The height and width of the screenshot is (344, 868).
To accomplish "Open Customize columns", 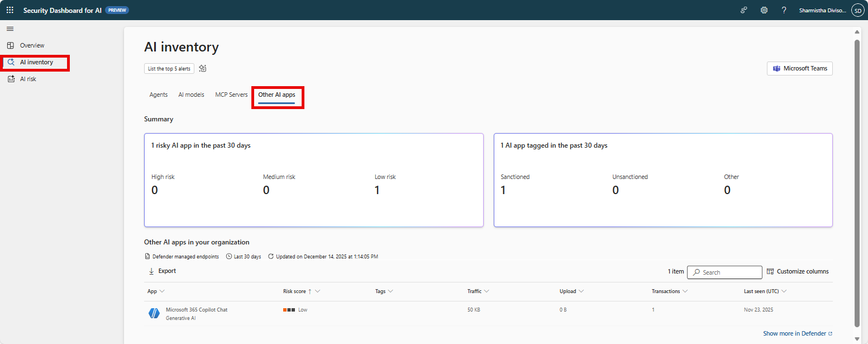I will point(798,271).
